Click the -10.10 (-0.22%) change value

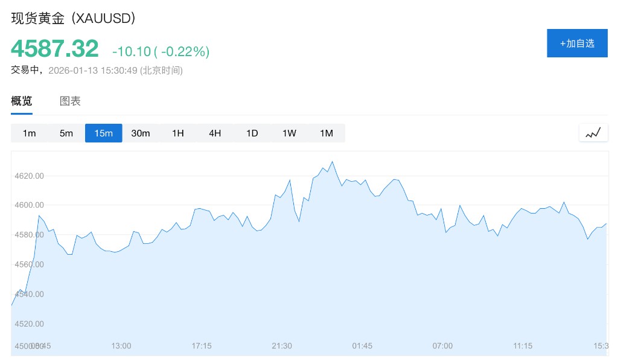point(161,52)
